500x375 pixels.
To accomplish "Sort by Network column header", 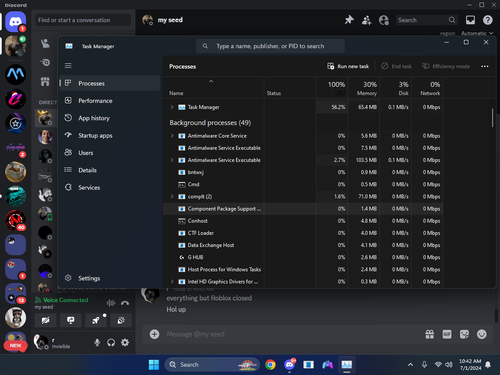I will [x=427, y=88].
